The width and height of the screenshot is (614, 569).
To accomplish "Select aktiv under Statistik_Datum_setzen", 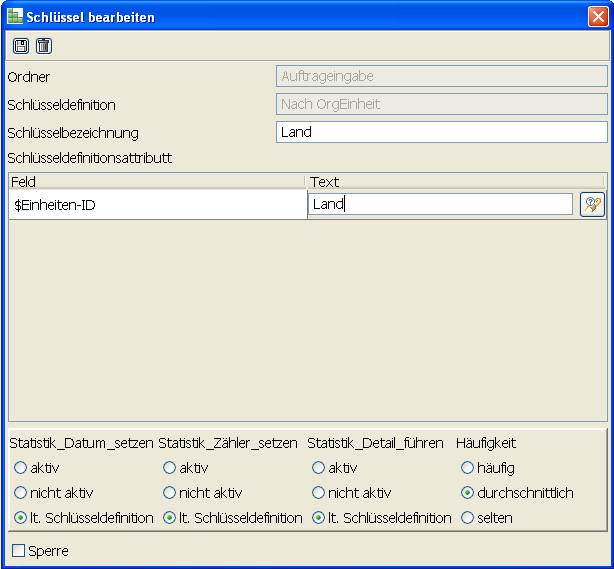I will tap(21, 467).
